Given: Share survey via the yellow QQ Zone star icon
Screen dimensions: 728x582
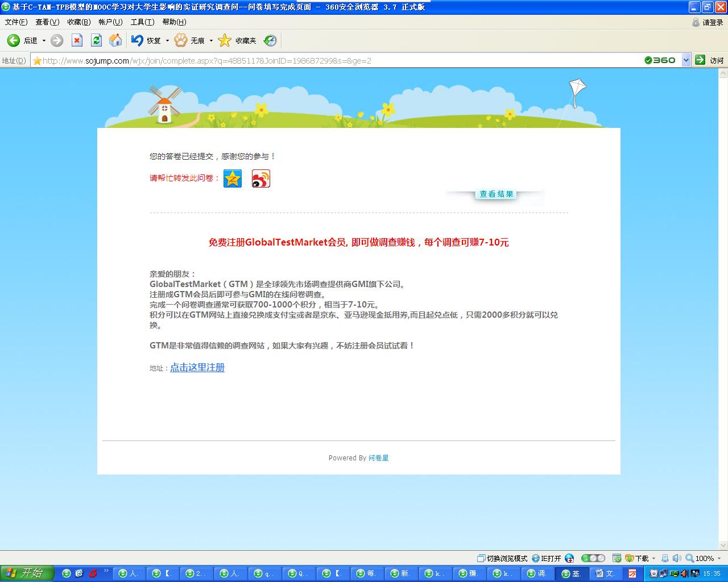Looking at the screenshot, I should point(233,178).
